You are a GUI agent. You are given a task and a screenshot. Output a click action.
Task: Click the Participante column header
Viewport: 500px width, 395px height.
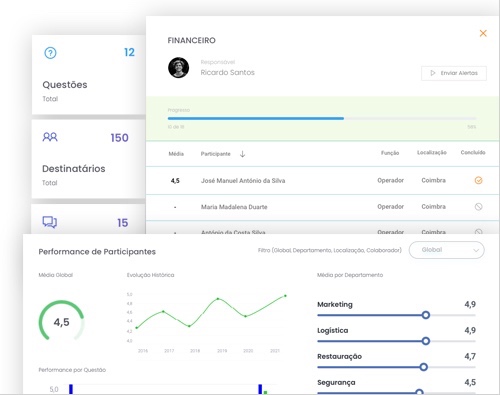[215, 154]
